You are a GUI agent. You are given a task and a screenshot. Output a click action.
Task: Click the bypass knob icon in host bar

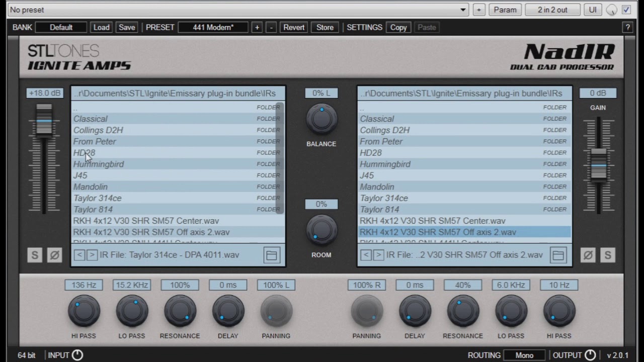611,10
